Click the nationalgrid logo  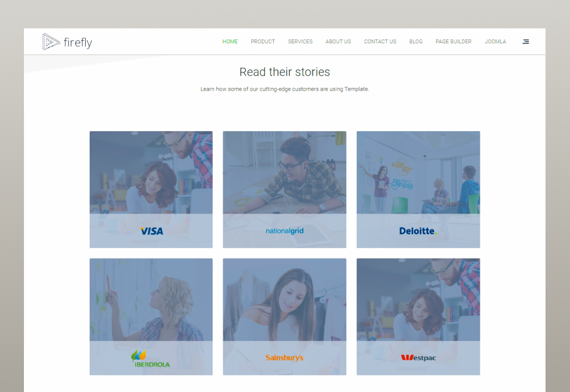pos(284,231)
